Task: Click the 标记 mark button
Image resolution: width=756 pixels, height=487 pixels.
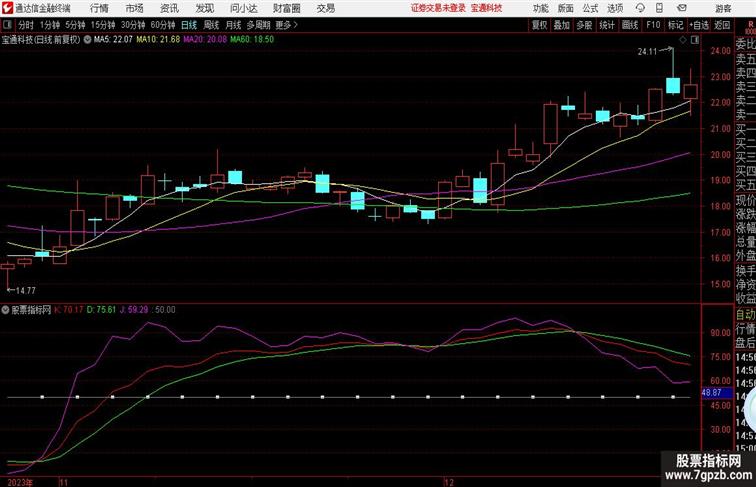Action: 675,25
